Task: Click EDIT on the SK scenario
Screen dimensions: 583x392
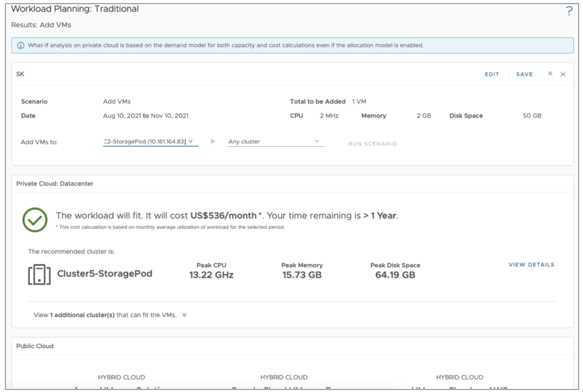Action: tap(492, 75)
